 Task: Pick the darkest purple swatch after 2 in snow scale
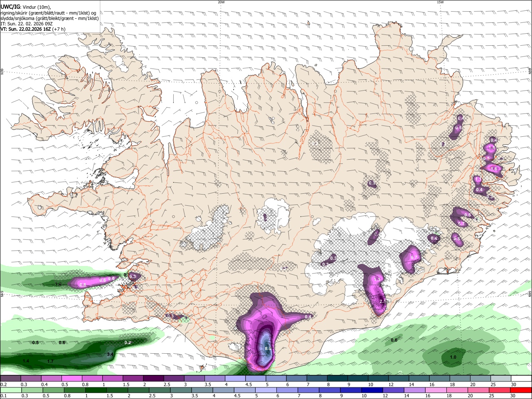click(x=153, y=379)
